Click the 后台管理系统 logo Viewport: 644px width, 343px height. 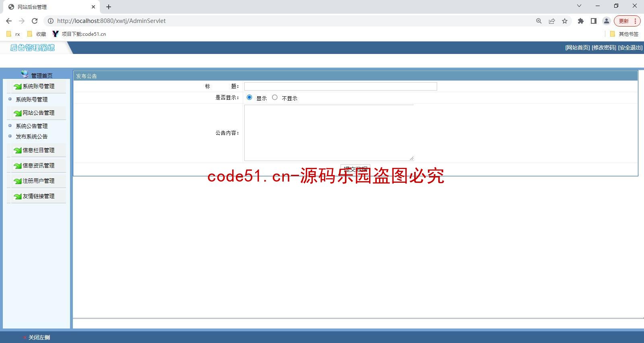pyautogui.click(x=33, y=48)
